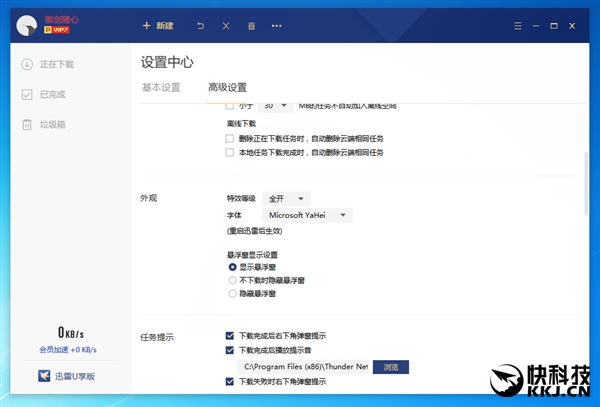
Task: Click the 浏览 browse button
Action: [391, 367]
